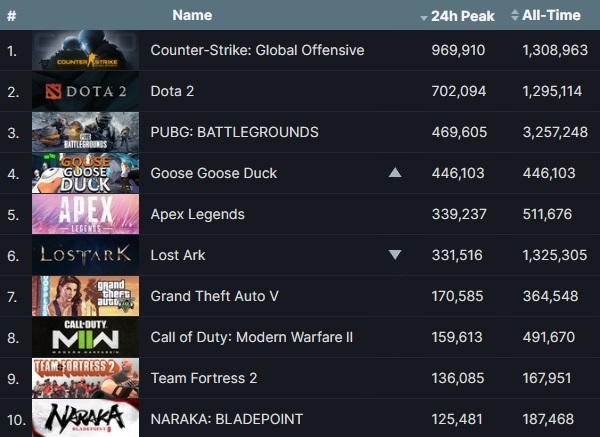Sort games by the Name column

(x=192, y=16)
